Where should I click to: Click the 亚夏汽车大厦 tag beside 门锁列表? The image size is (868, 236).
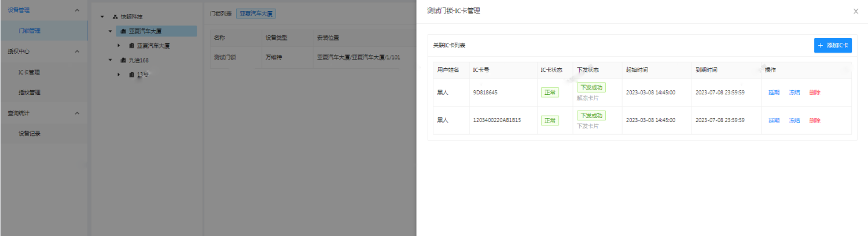coord(256,13)
